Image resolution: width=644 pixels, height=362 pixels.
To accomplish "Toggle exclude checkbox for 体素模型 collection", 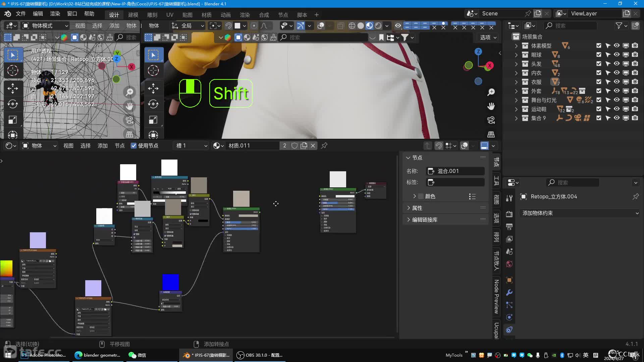I will [599, 46].
